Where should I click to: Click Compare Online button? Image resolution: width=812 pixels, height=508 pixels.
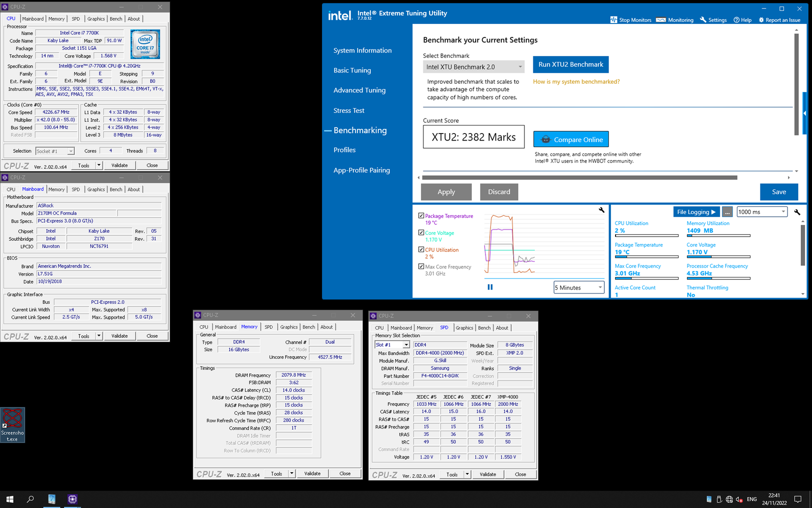[571, 139]
